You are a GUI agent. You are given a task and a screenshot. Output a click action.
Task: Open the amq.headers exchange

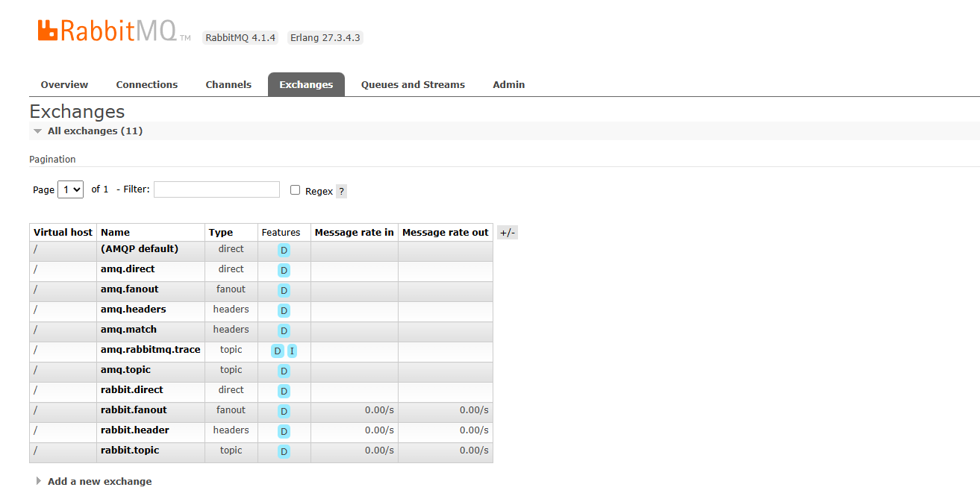point(134,309)
